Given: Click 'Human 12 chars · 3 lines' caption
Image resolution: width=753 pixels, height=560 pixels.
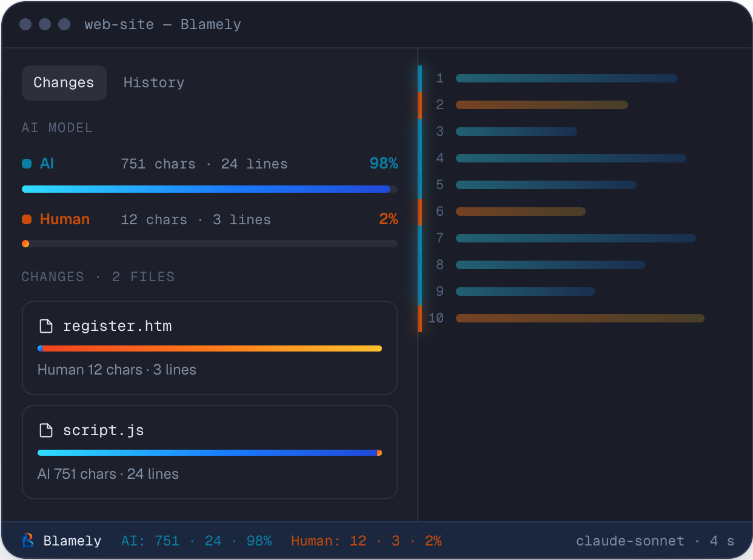Looking at the screenshot, I should pos(117,370).
